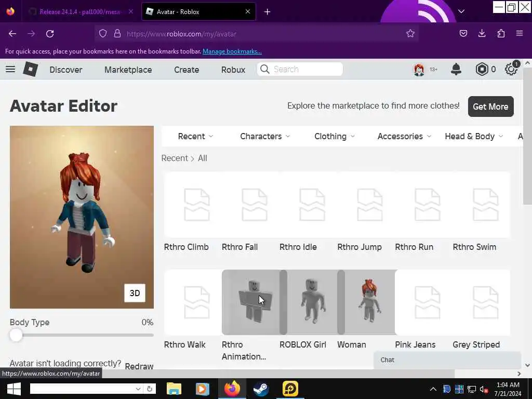Open Firefox extensions icon
532x399 pixels.
[501, 33]
